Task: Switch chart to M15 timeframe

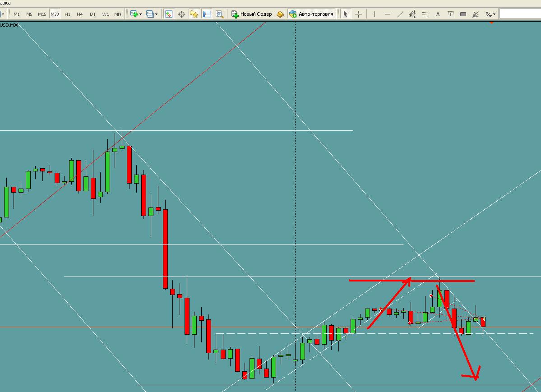Action: point(42,14)
